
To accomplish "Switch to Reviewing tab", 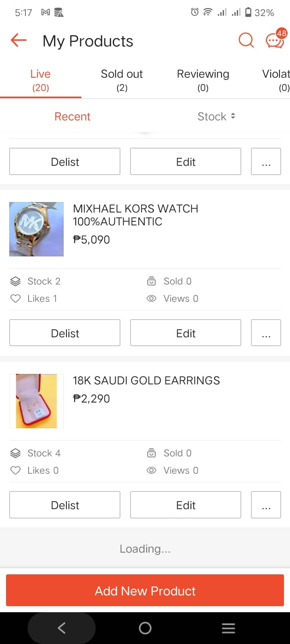I will click(x=203, y=80).
